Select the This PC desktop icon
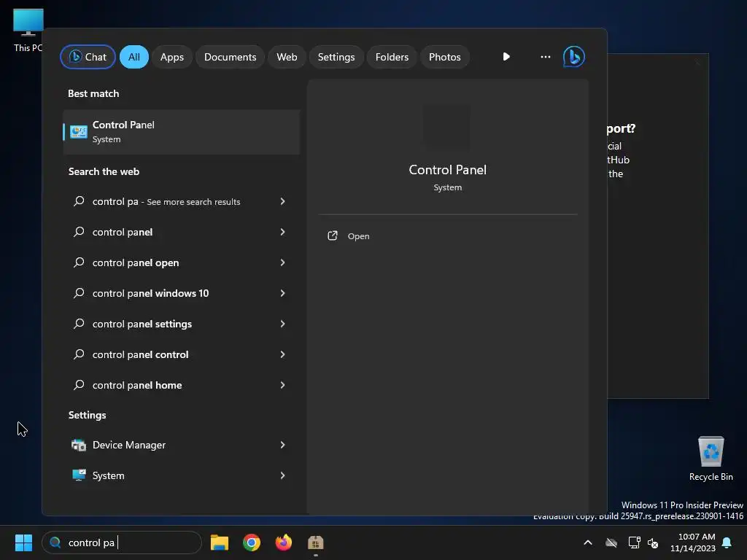This screenshot has height=560, width=747. coord(28,30)
